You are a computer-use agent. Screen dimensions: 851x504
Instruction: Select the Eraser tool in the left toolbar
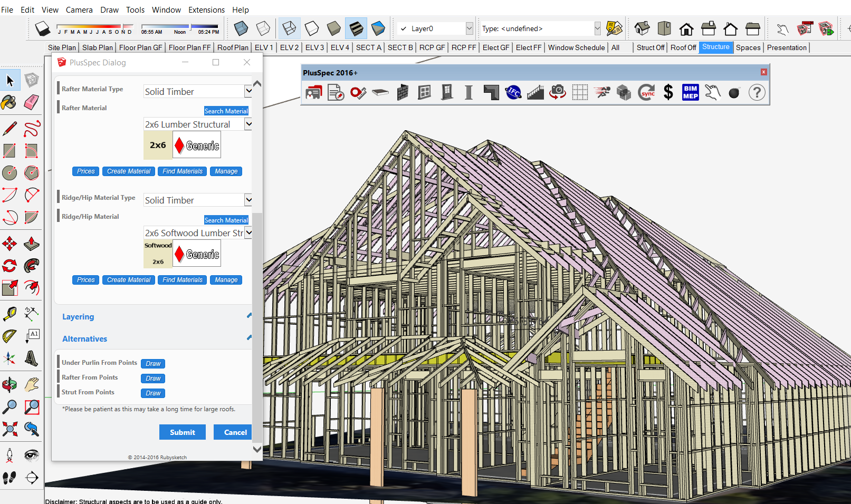coord(31,102)
